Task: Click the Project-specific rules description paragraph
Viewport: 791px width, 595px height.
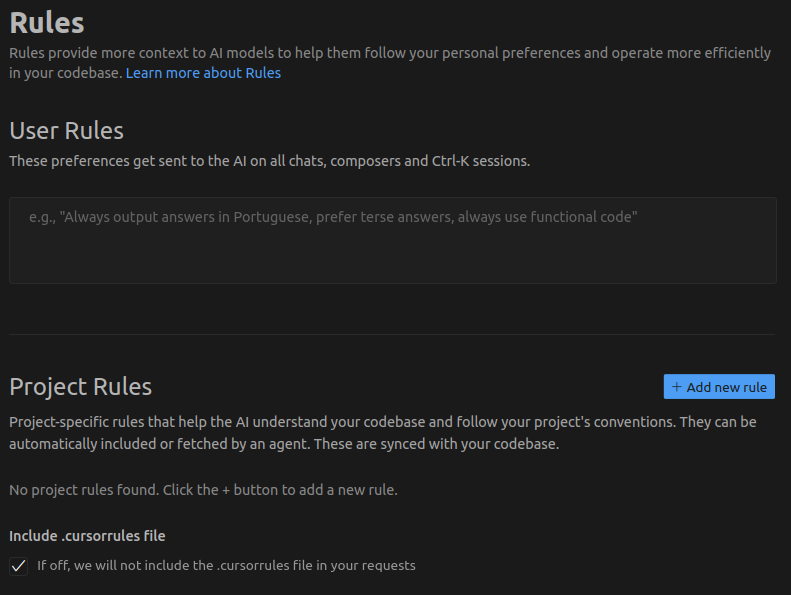Action: coord(382,433)
